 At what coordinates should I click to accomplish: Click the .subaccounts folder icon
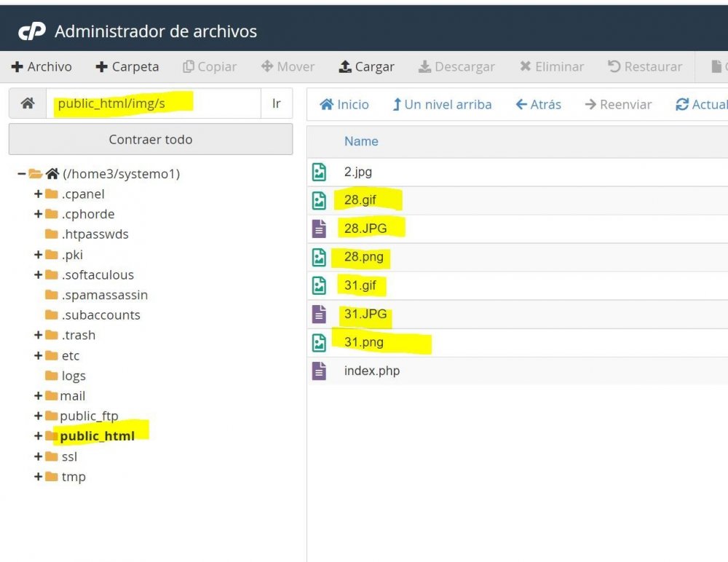tap(52, 314)
